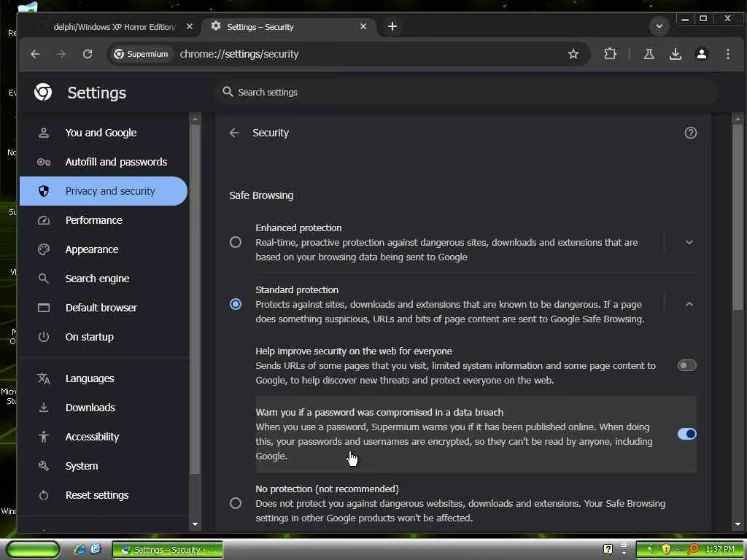The image size is (747, 560).
Task: Close the Settings – Security tab
Action: pos(363,27)
